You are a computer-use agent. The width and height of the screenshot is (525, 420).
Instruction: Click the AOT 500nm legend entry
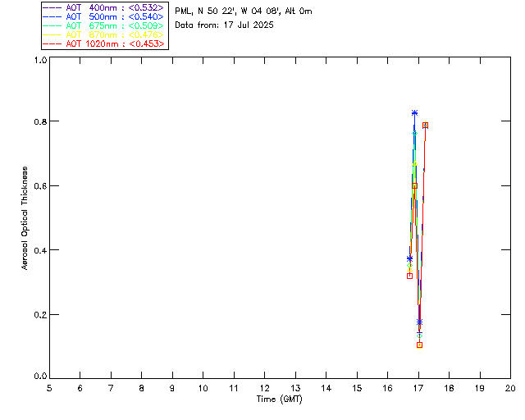click(x=104, y=16)
